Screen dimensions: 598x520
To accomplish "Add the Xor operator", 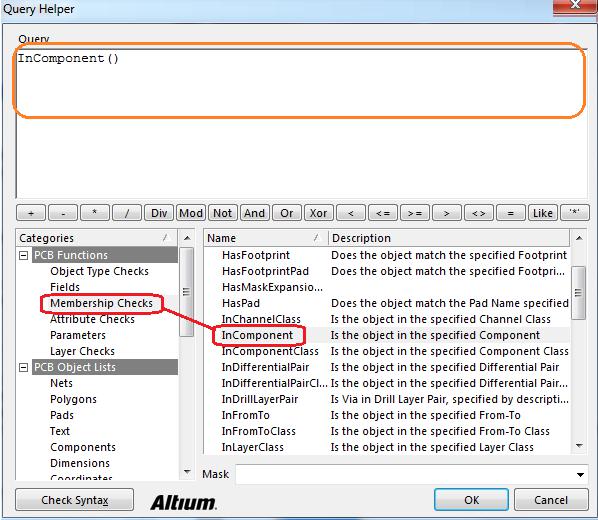I will (x=318, y=213).
